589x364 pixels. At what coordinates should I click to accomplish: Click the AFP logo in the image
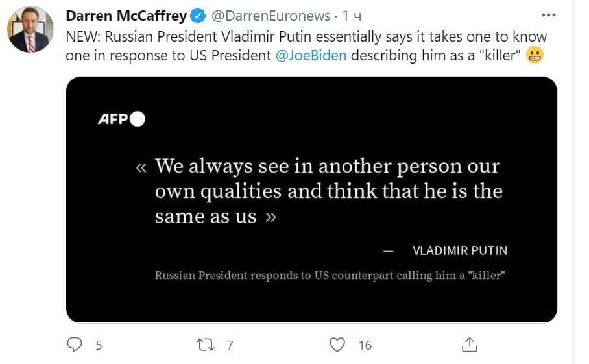click(x=121, y=119)
